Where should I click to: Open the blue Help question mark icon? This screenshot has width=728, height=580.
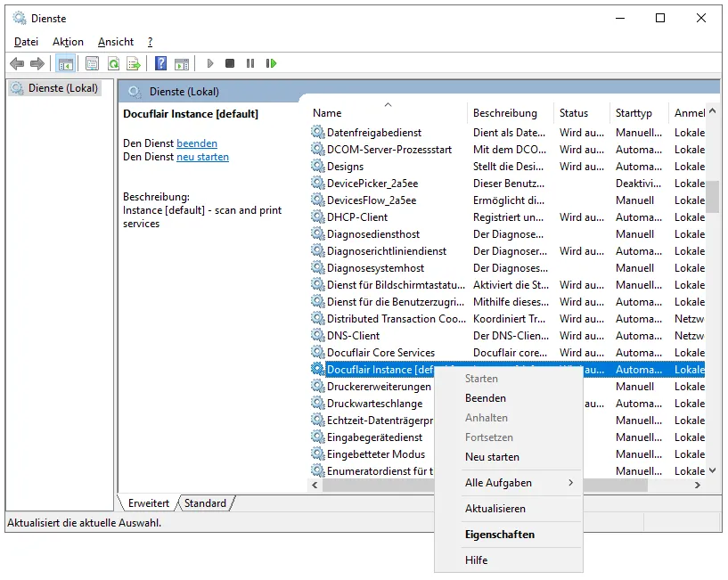[160, 63]
